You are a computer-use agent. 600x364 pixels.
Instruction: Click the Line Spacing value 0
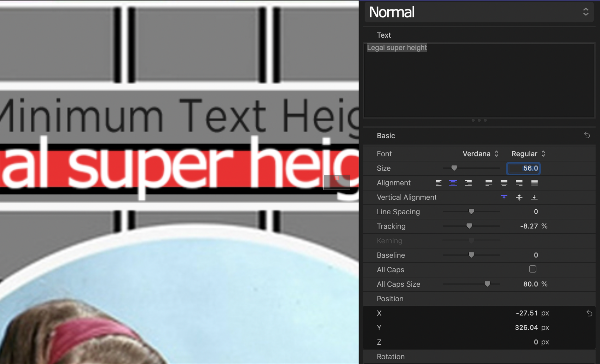point(536,212)
